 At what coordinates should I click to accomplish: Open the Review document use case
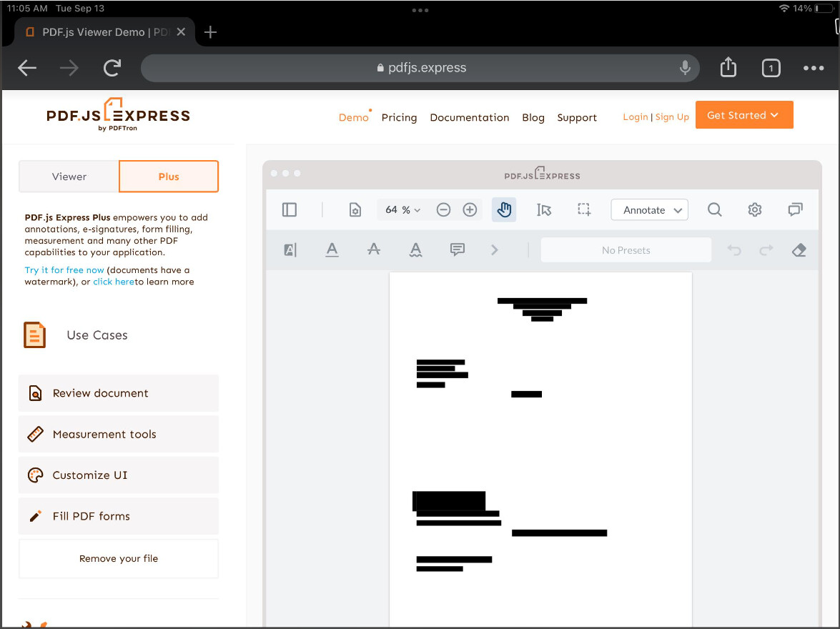point(119,393)
